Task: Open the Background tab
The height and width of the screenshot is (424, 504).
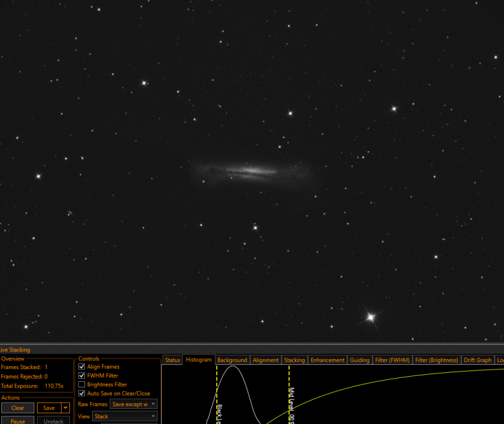Action: point(232,360)
